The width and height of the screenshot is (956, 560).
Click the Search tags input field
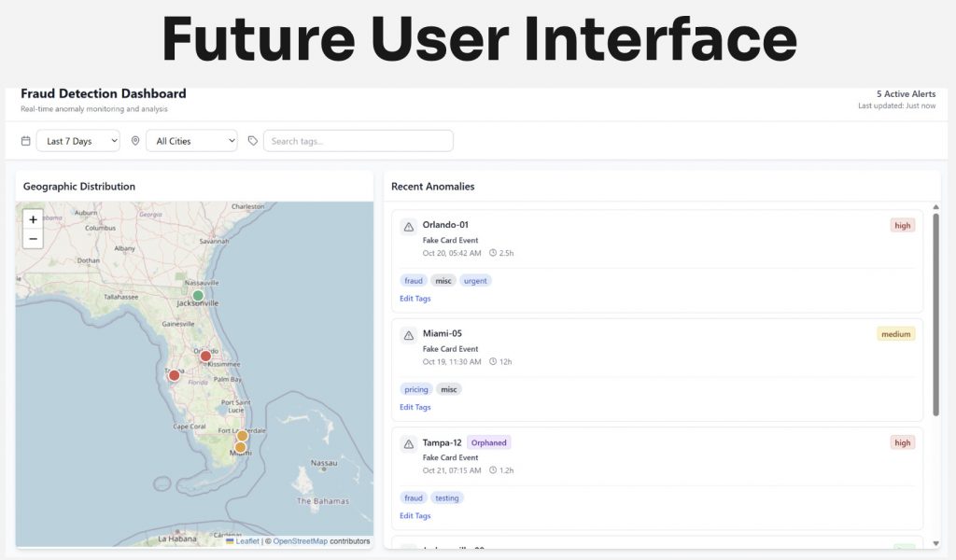tap(358, 141)
